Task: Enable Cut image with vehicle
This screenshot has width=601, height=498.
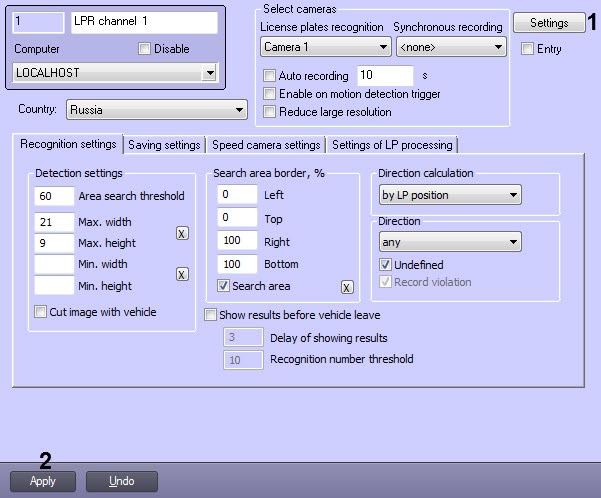Action: point(41,312)
